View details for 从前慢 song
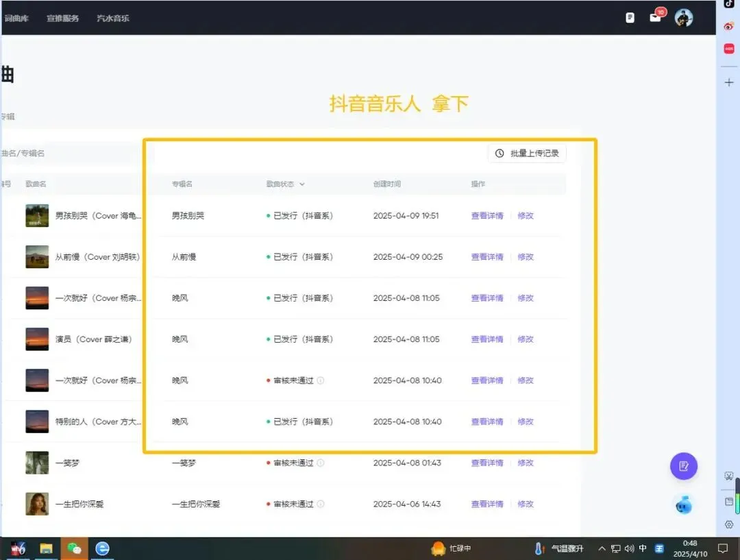 click(x=487, y=257)
